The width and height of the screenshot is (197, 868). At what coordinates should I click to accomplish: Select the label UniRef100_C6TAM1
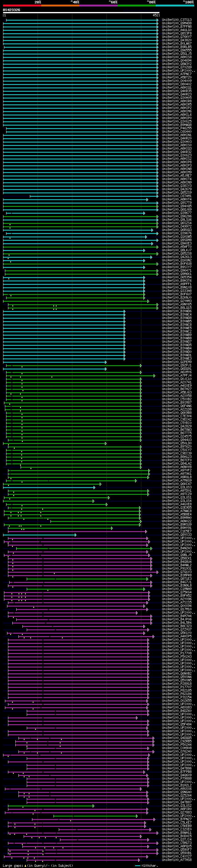coord(177,196)
